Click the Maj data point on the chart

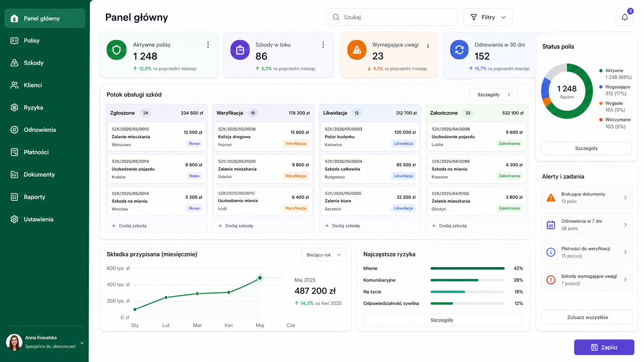[x=260, y=278]
